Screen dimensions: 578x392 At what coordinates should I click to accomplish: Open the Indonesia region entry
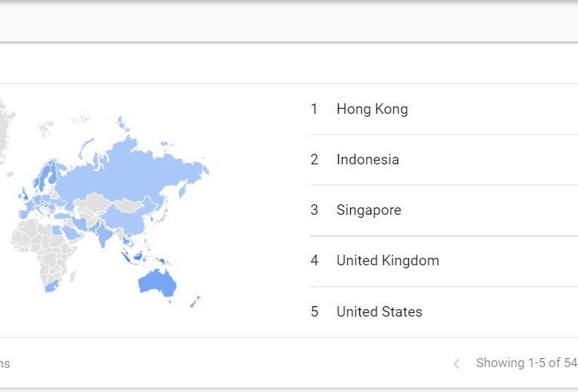367,160
